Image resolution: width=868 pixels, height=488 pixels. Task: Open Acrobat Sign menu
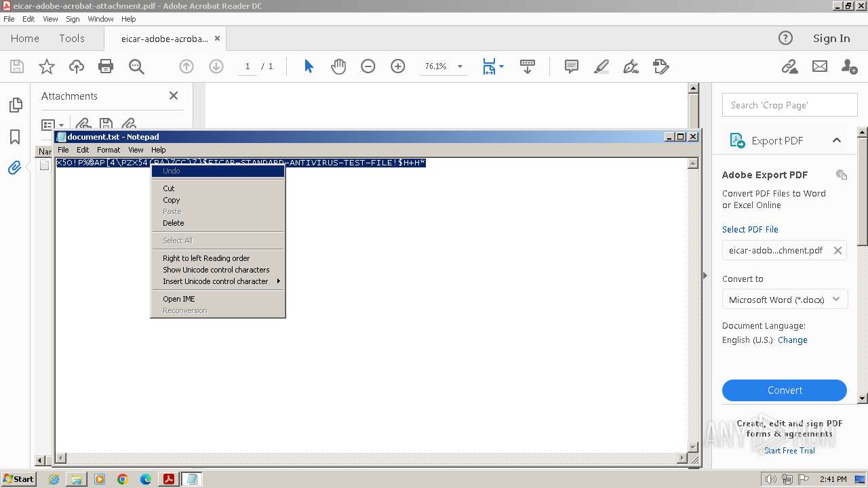tap(73, 19)
